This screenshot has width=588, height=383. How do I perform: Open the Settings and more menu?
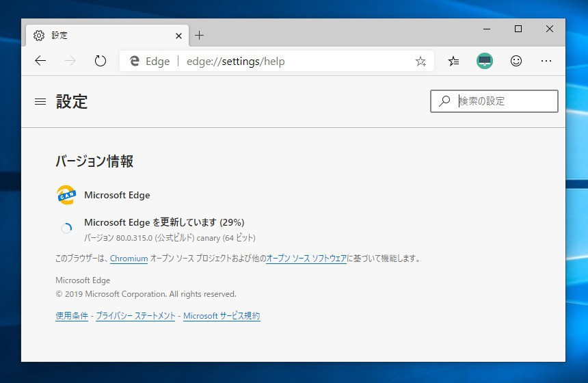(x=546, y=61)
